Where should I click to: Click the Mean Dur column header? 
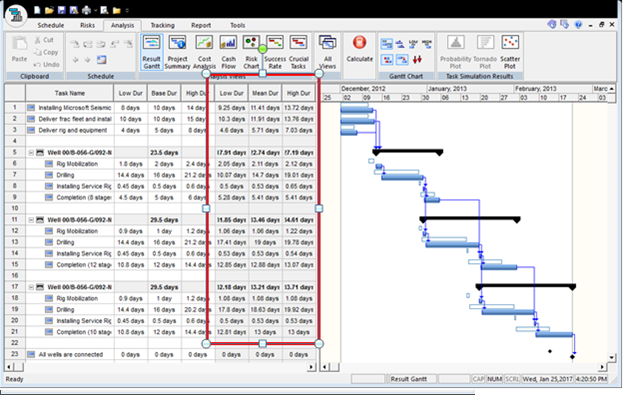pyautogui.click(x=265, y=93)
